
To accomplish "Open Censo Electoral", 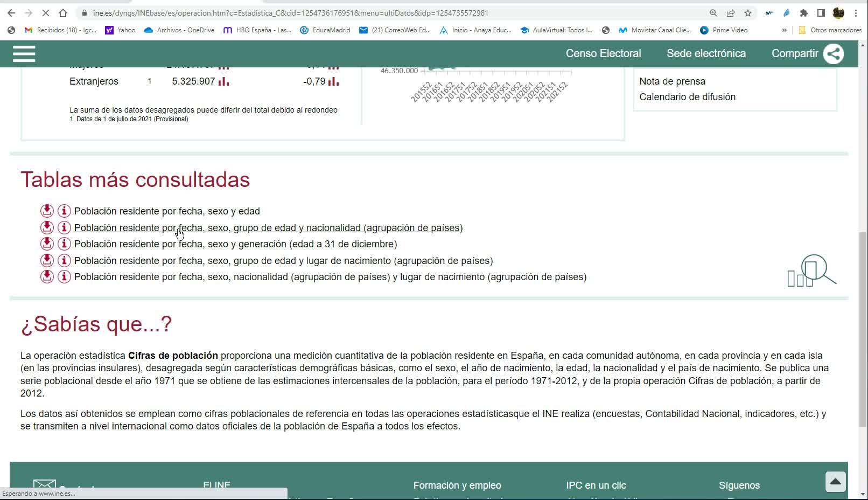I will [603, 53].
